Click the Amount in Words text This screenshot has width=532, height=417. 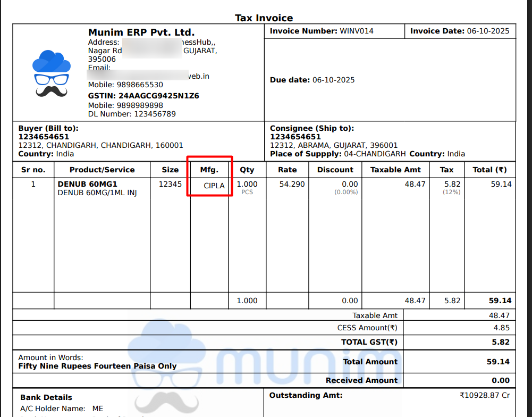[x=97, y=366]
